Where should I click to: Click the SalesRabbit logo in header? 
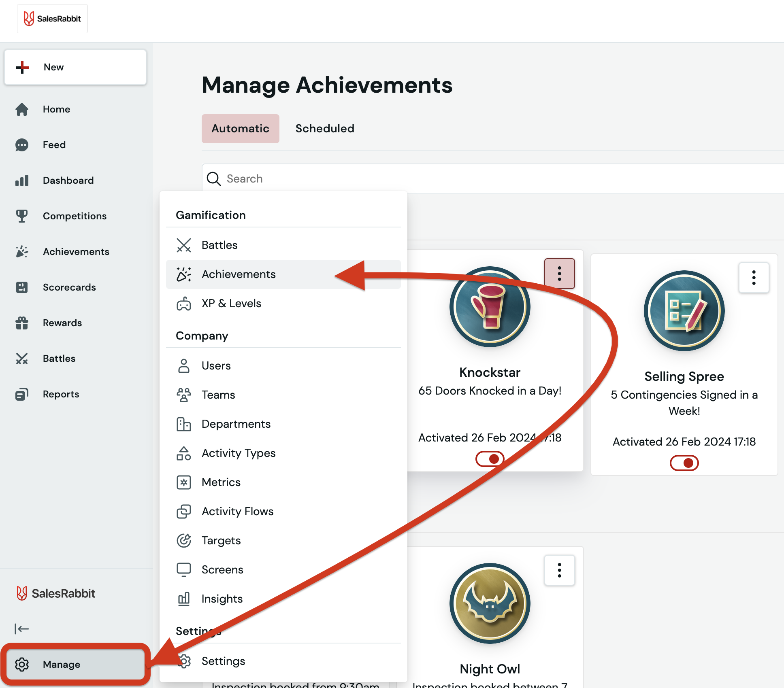[52, 19]
